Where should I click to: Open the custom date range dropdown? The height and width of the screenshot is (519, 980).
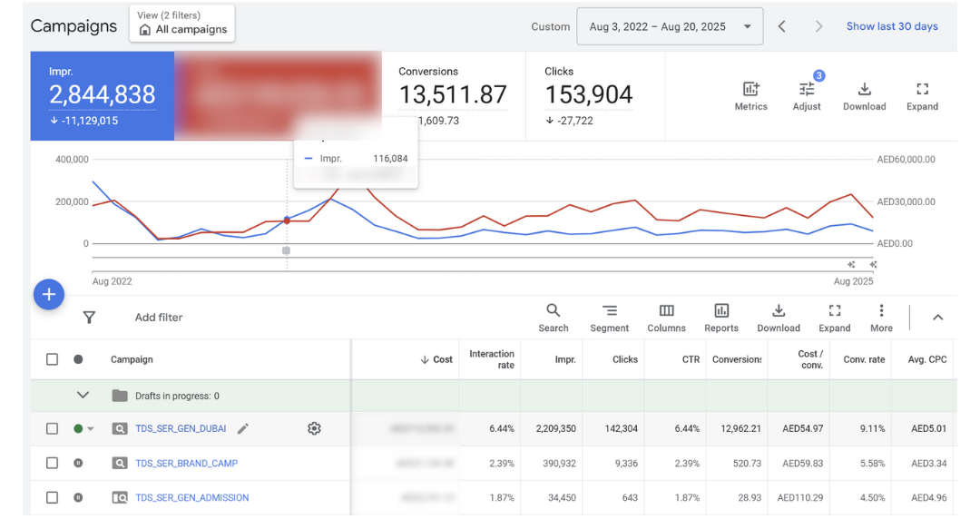click(x=670, y=26)
